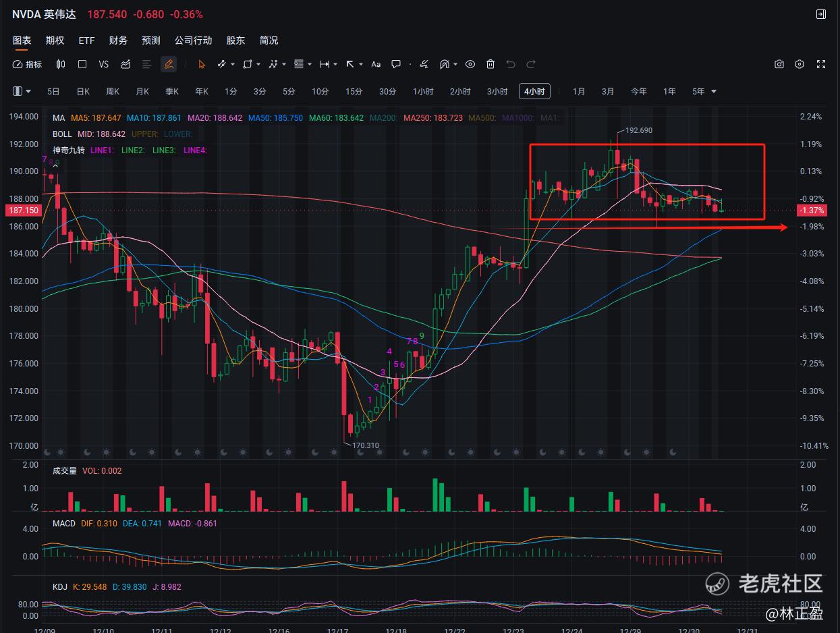Choose the 今年 range
This screenshot has height=633, width=840.
coord(639,91)
